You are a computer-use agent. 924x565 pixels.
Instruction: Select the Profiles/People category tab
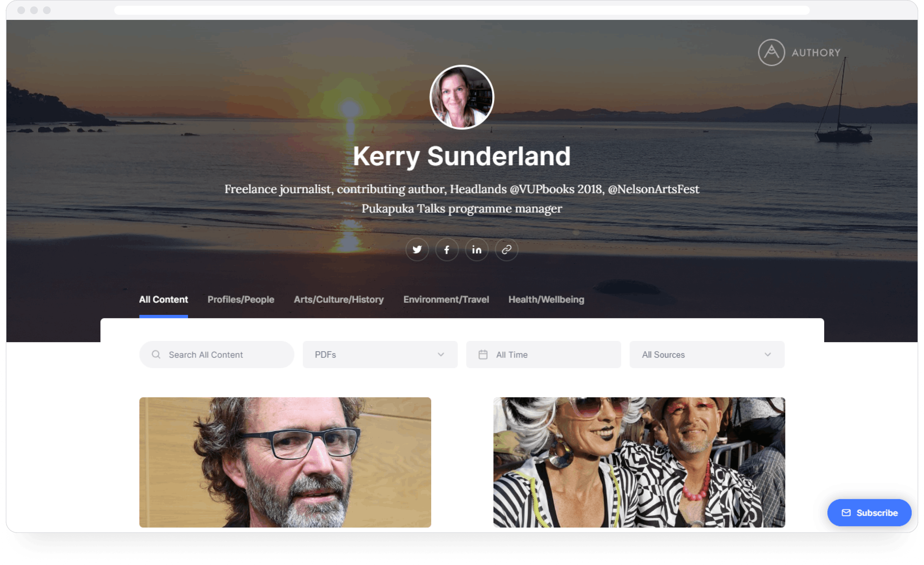click(240, 299)
